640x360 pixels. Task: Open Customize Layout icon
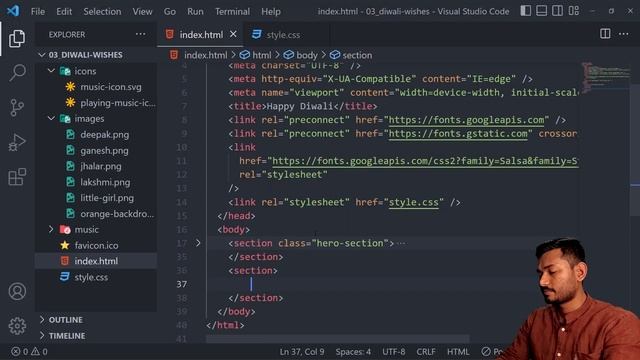[573, 11]
